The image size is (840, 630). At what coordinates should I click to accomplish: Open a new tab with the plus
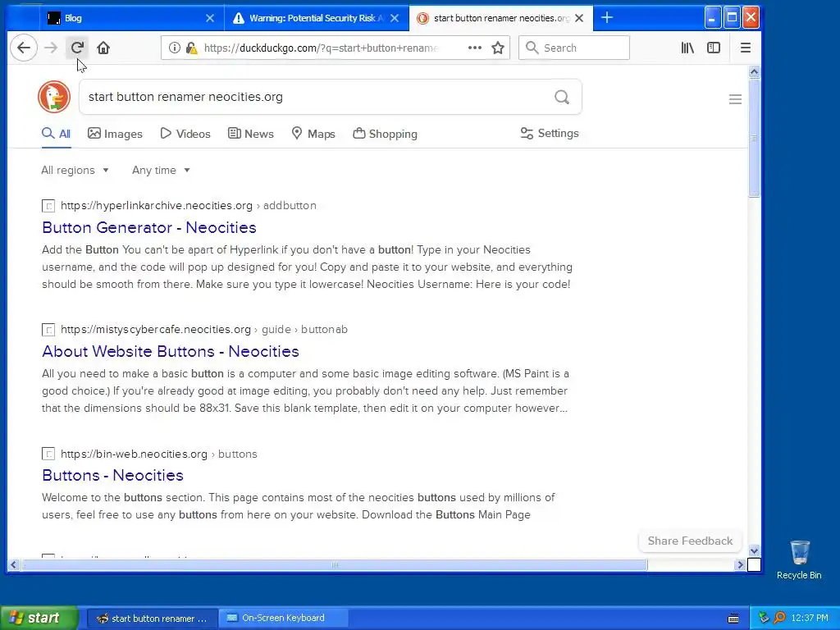[x=607, y=18]
